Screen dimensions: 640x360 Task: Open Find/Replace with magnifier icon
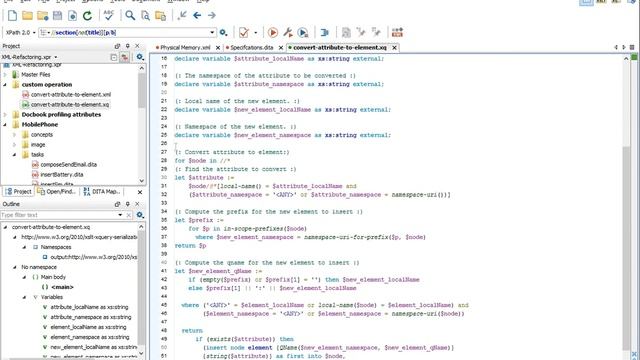click(130, 16)
